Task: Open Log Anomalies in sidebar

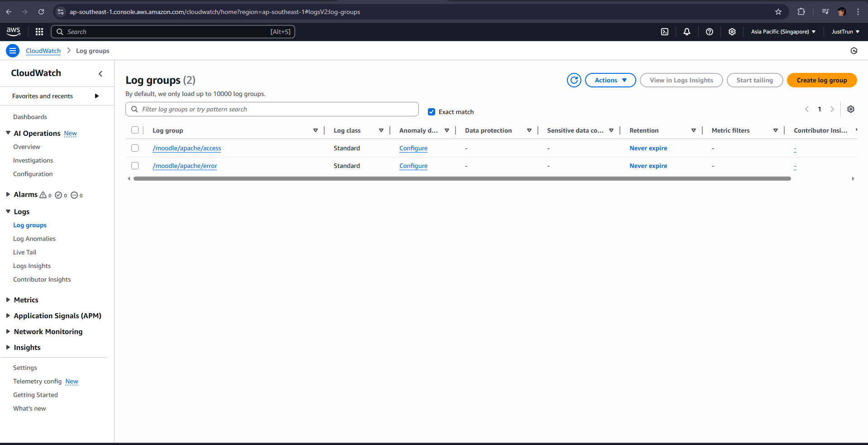Action: [34, 239]
